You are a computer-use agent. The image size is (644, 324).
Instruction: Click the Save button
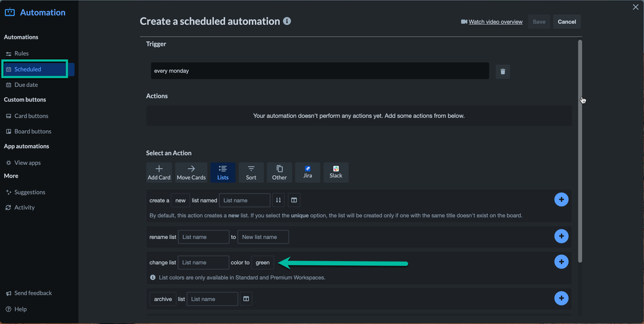point(539,22)
